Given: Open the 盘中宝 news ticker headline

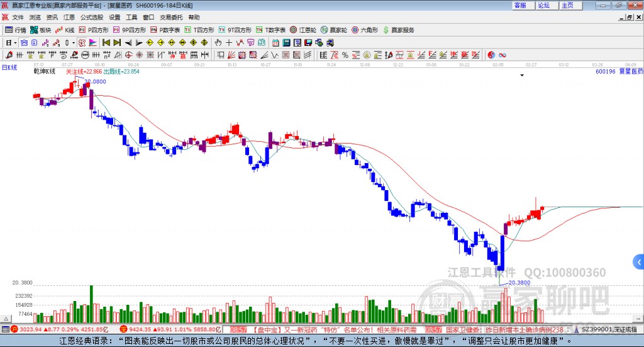Looking at the screenshot, I should 335,330.
